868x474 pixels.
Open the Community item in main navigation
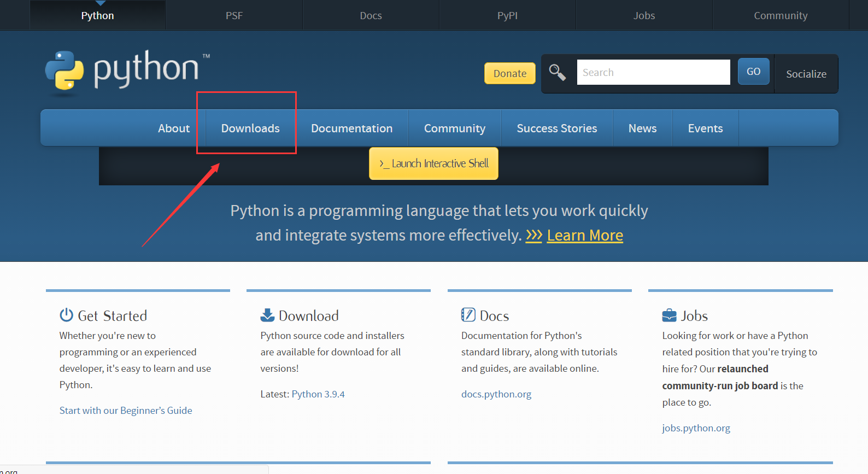455,128
